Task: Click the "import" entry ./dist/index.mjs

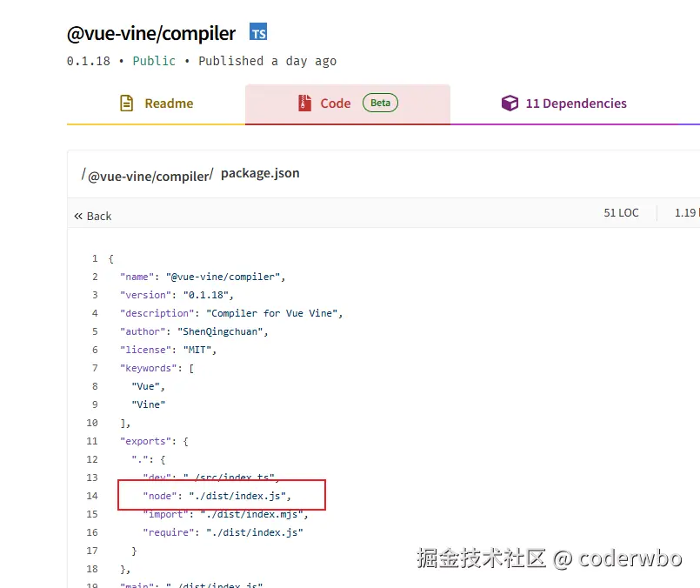Action: click(x=225, y=514)
